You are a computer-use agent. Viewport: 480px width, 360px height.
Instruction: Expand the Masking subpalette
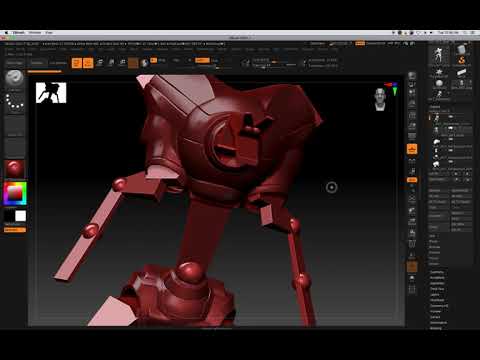tap(436, 328)
